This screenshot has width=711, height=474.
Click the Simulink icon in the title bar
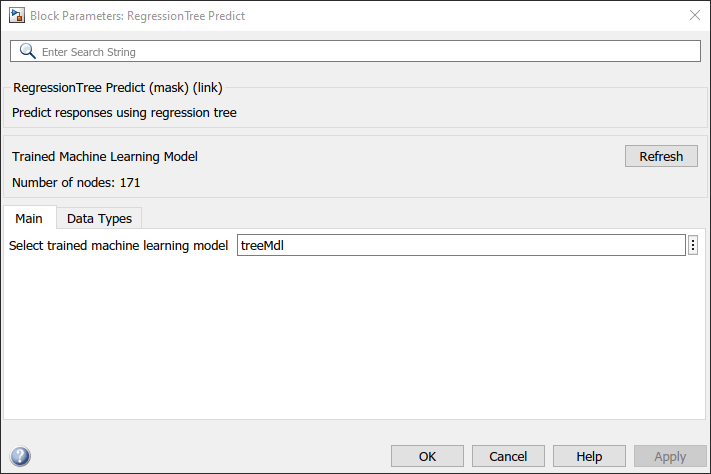tap(16, 16)
